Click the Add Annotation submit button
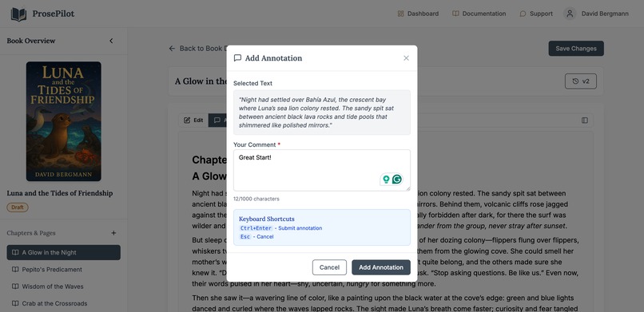Viewport: 644px width, 312px height. [381, 267]
